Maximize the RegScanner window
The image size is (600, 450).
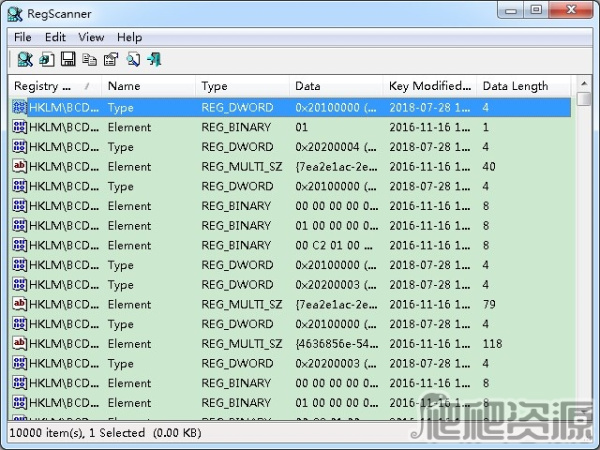(536, 10)
